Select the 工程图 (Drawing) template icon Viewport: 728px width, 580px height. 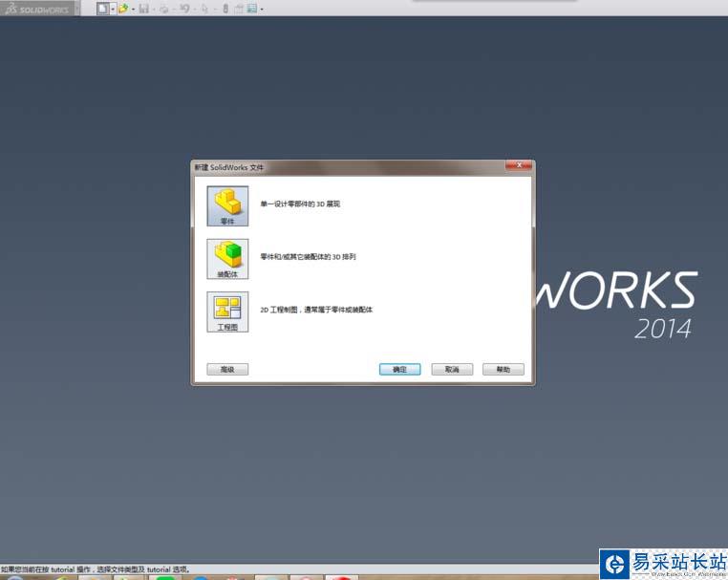coord(227,312)
